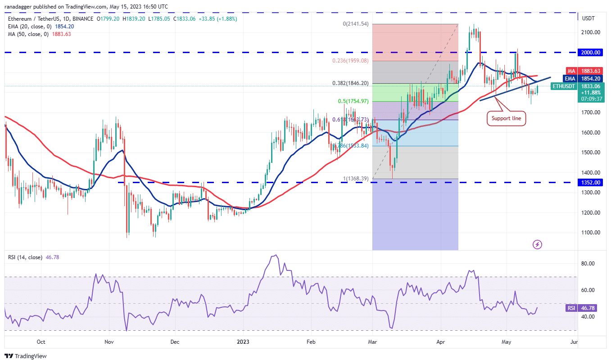Click the purple RSI 46.78 axis label

tap(581, 309)
